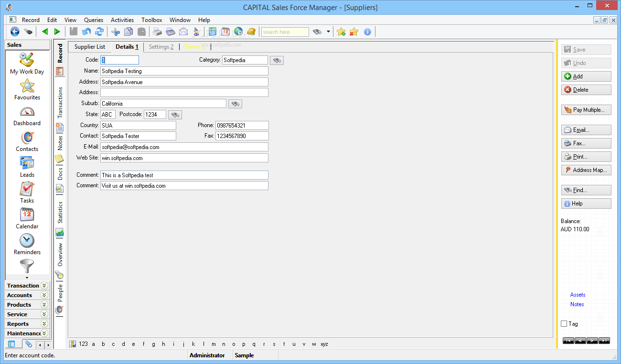The width and height of the screenshot is (621, 364).
Task: Add to favourites with star plus icon
Action: click(341, 32)
